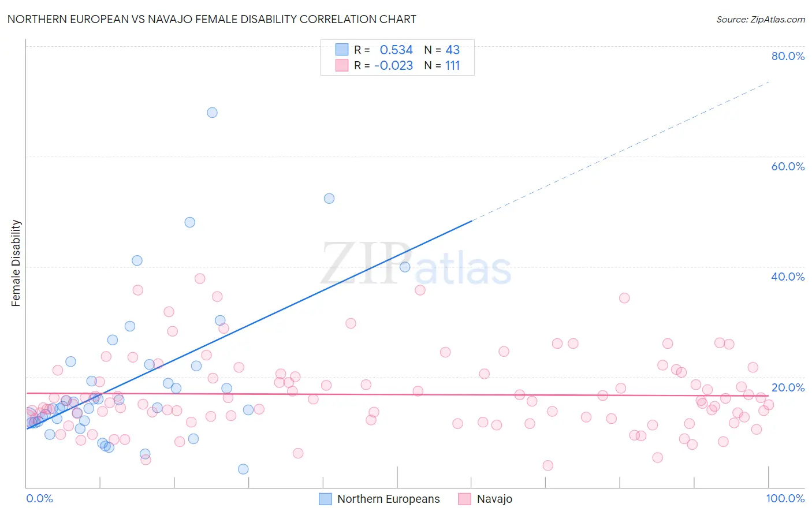
Task: Click the pink swatch in the R = -0.023 box
Action: coord(342,65)
